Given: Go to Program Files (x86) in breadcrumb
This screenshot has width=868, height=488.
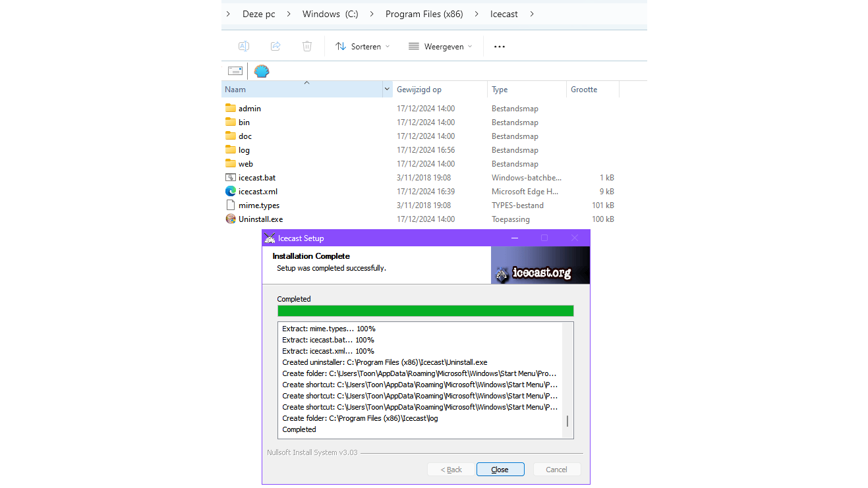Looking at the screenshot, I should [x=425, y=14].
